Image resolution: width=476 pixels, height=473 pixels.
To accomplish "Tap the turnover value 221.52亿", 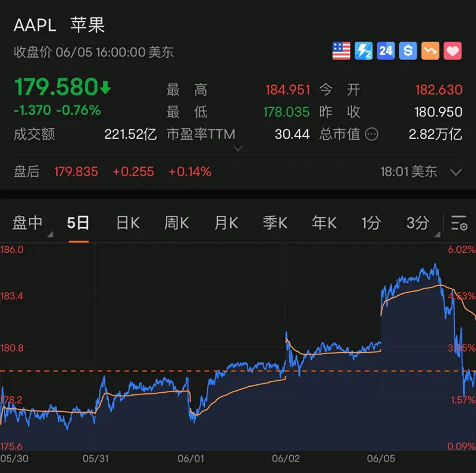I will 130,134.
